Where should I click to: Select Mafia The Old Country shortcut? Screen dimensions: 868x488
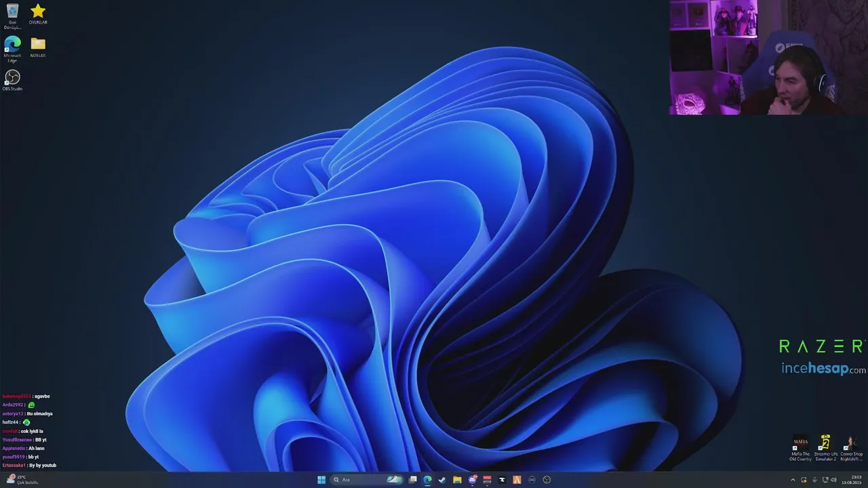point(800,449)
